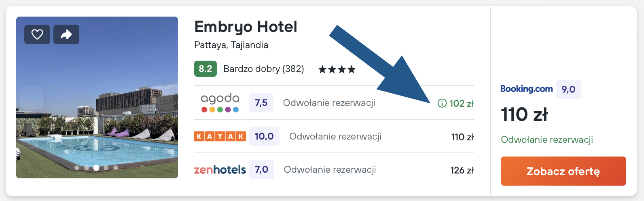Screen dimensions: 644x201
Task: Click the four-star rating icons
Action: [x=337, y=70]
